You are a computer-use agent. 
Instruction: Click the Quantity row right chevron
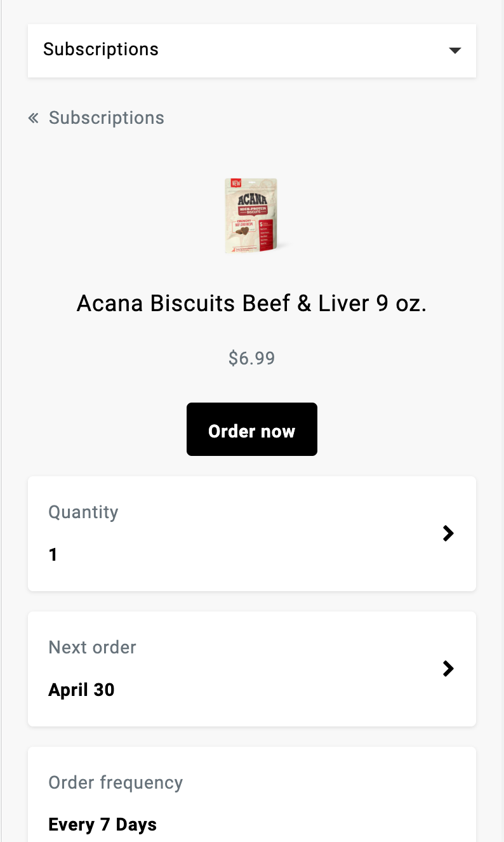[x=448, y=533]
